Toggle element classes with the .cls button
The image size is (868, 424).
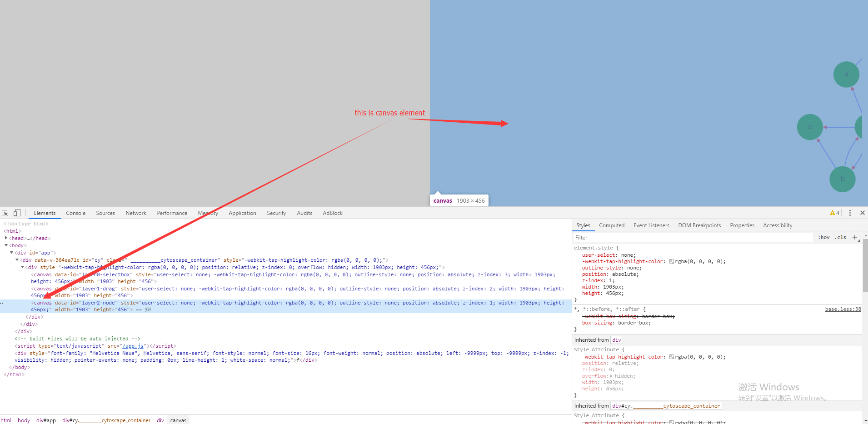coord(840,237)
